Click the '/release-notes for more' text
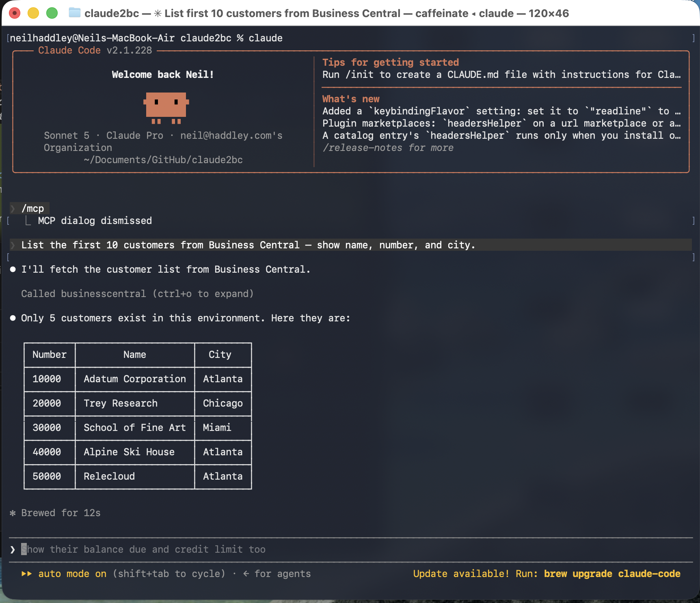The height and width of the screenshot is (603, 700). pyautogui.click(x=388, y=148)
